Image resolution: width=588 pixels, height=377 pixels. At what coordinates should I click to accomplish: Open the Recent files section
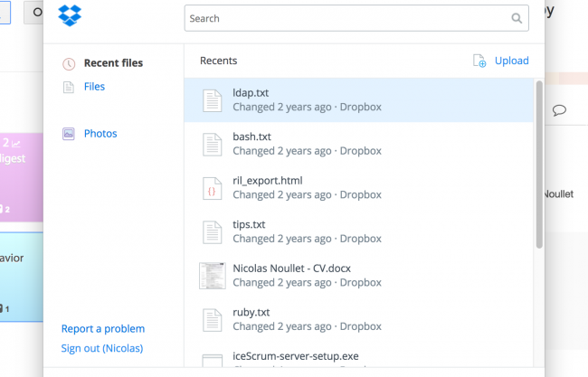tap(113, 63)
